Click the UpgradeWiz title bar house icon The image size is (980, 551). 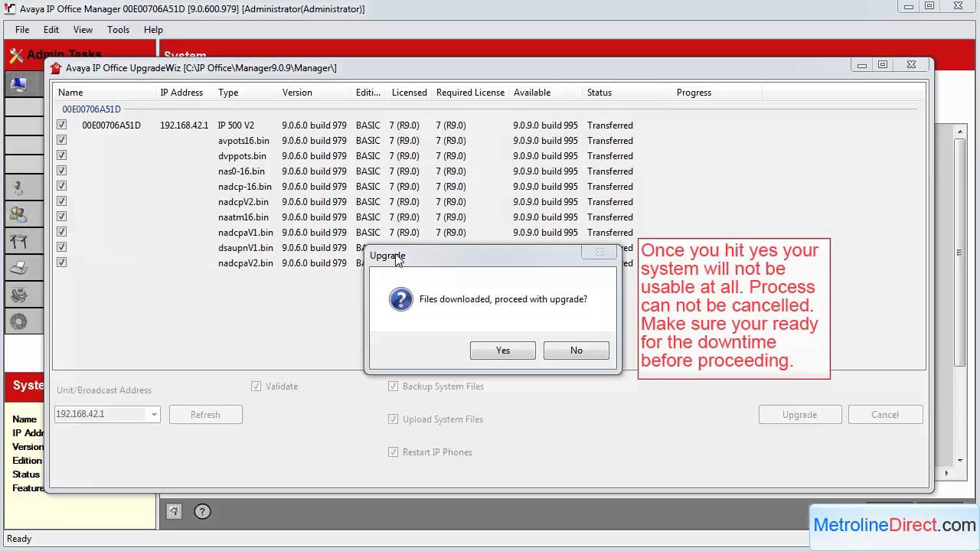[x=55, y=68]
